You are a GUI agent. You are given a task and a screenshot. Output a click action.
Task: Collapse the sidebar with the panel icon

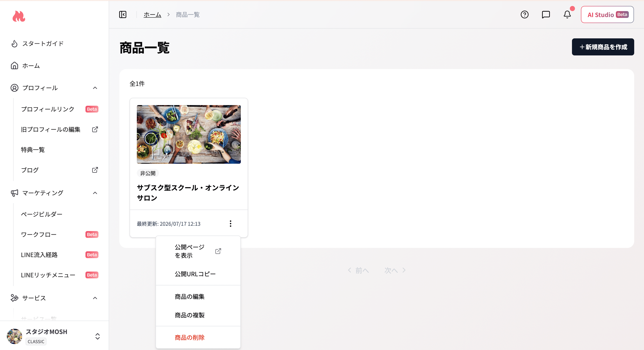[123, 14]
